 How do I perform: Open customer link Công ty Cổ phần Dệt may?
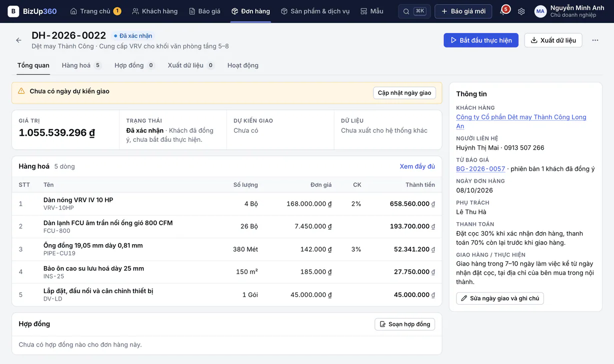(x=521, y=121)
